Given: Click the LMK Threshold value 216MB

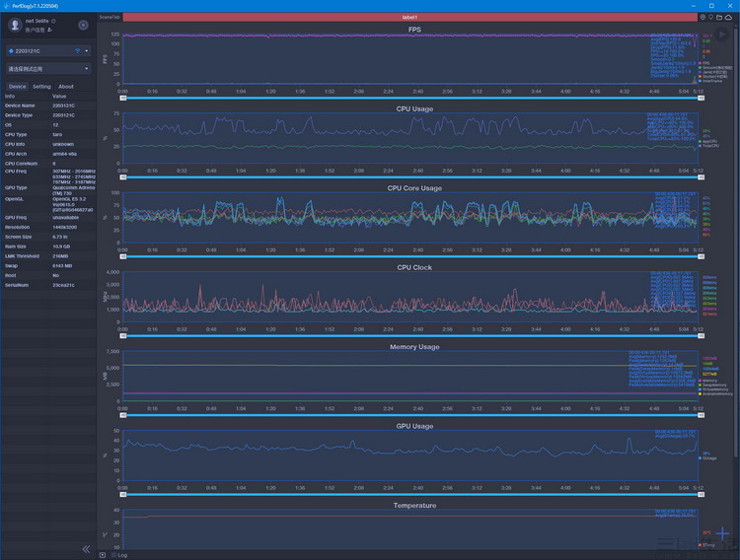Looking at the screenshot, I should tap(60, 256).
